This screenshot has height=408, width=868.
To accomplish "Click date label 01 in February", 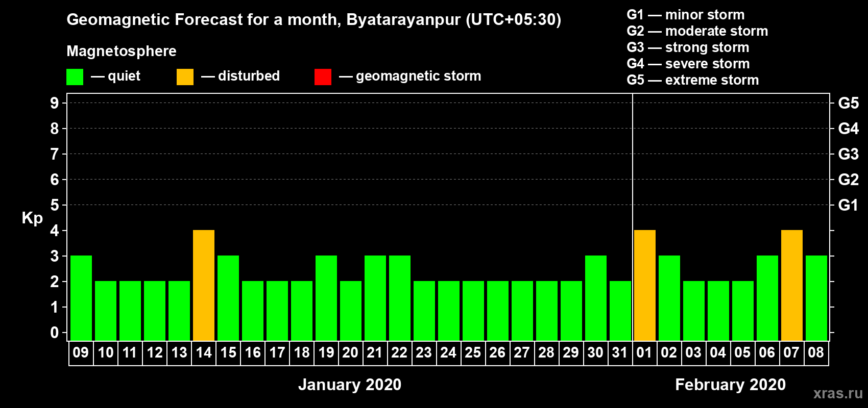I will [644, 352].
